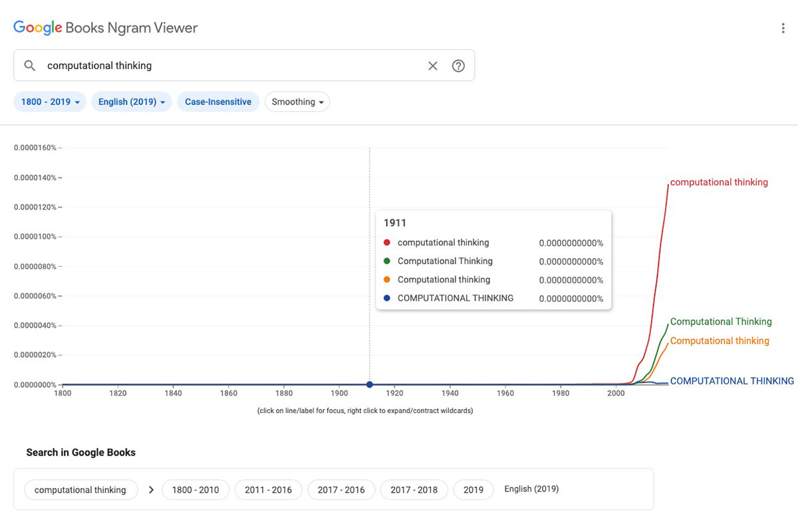798x532 pixels.
Task: Click the 0.0000080% y-axis label
Action: (x=35, y=266)
